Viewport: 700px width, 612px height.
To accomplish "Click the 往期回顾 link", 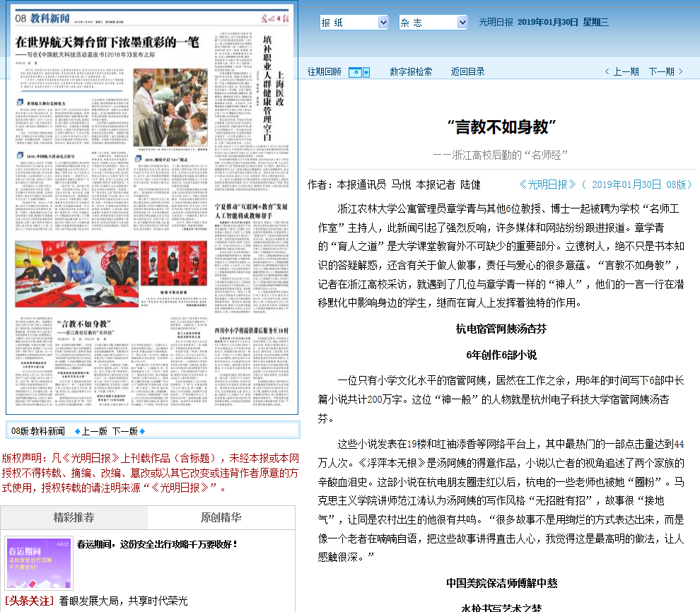I will pos(324,72).
